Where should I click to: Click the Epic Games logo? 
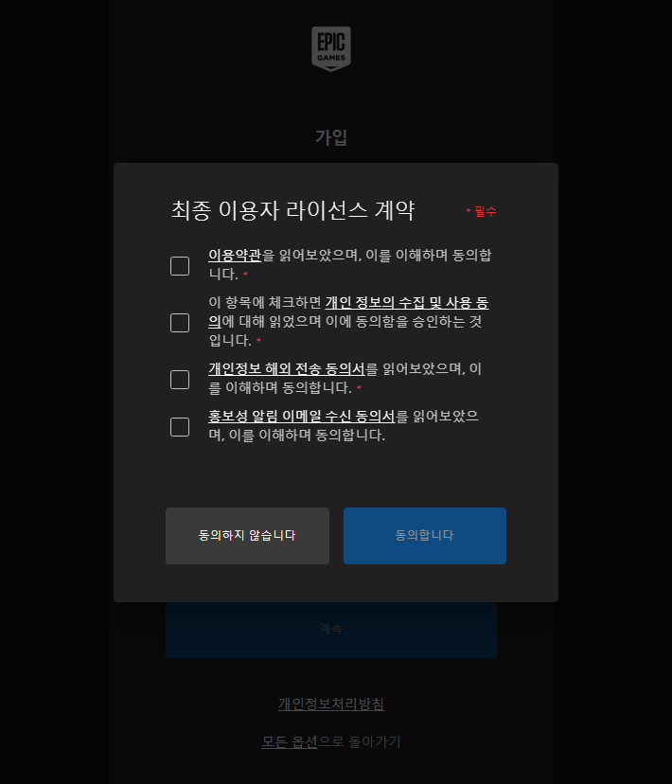pos(331,48)
